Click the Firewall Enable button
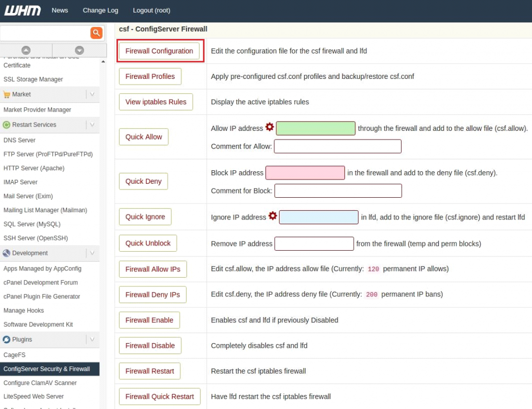The width and height of the screenshot is (532, 409). pyautogui.click(x=149, y=320)
